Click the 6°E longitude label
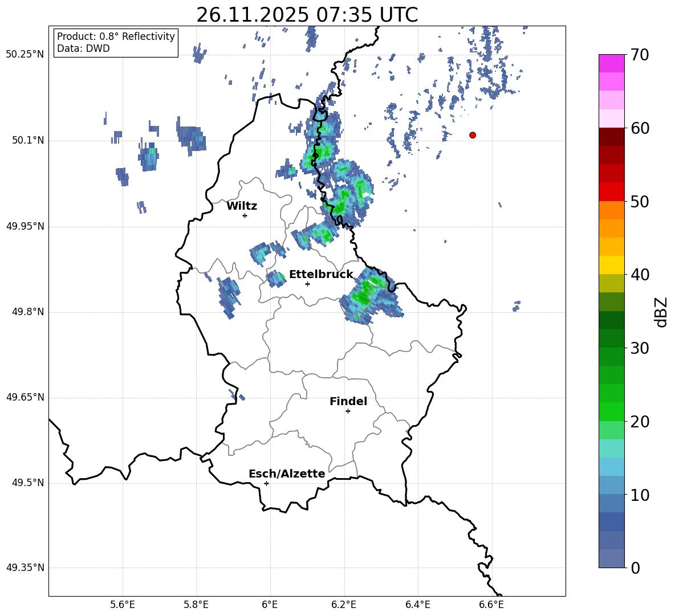 point(270,605)
